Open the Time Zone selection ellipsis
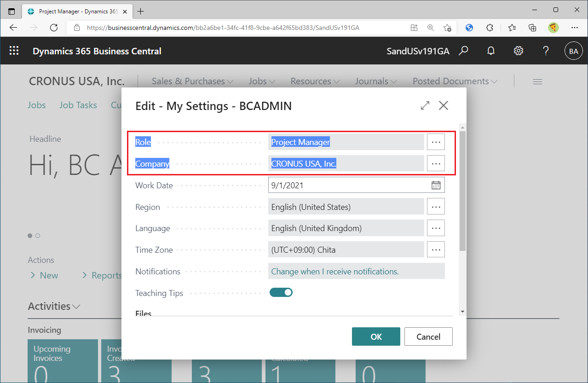This screenshot has width=588, height=383. pyautogui.click(x=435, y=249)
